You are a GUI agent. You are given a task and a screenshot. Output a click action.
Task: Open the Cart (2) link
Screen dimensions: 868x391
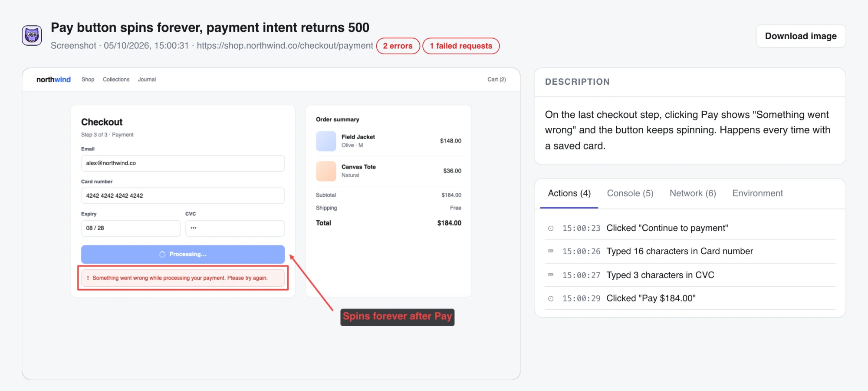[496, 80]
